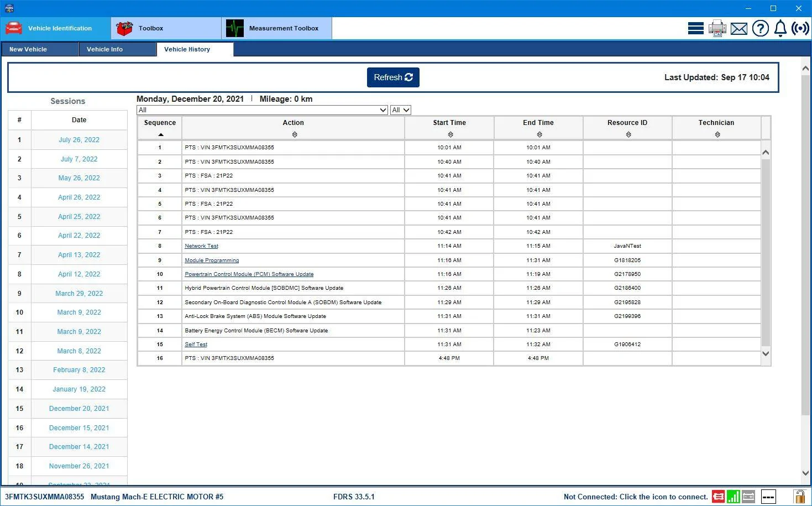Select the Vehicle History subtab
The width and height of the screenshot is (812, 506).
click(195, 49)
